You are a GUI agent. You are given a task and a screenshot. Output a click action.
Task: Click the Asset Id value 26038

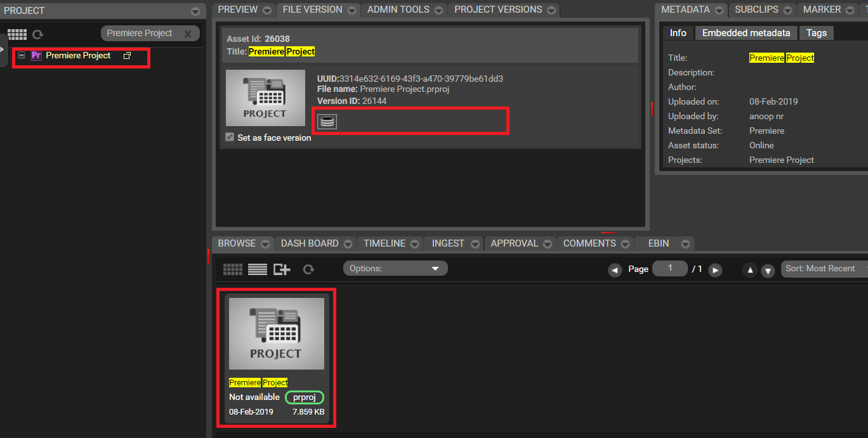pos(277,39)
